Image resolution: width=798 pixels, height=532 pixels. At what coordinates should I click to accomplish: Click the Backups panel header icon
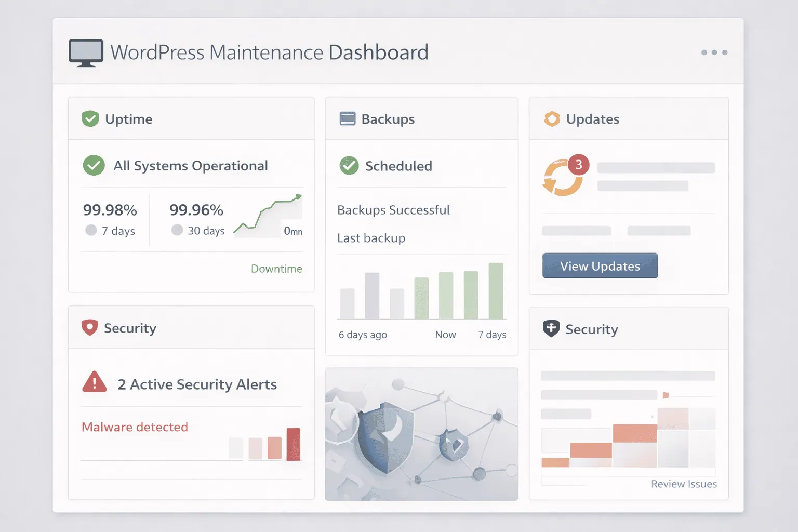(x=347, y=119)
